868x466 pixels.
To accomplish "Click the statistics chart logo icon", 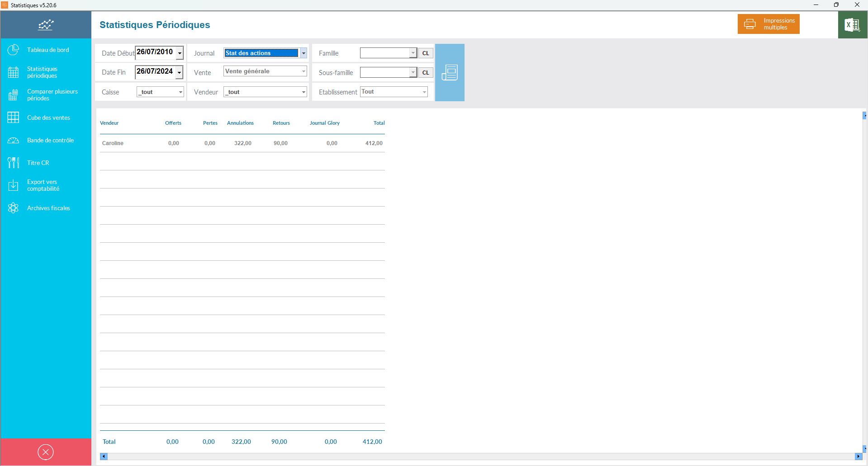I will click(x=46, y=25).
